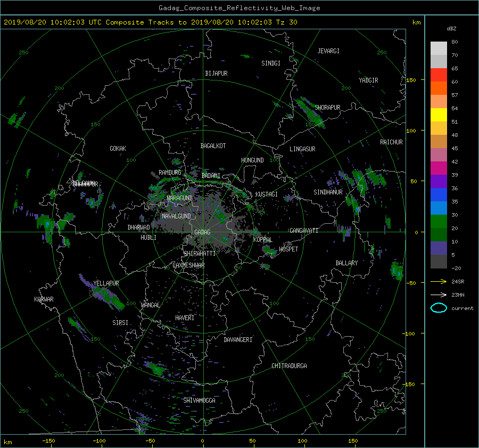Viewport: 479px width, 448px height.
Task: Click the SIRSI city label
Action: tap(120, 323)
